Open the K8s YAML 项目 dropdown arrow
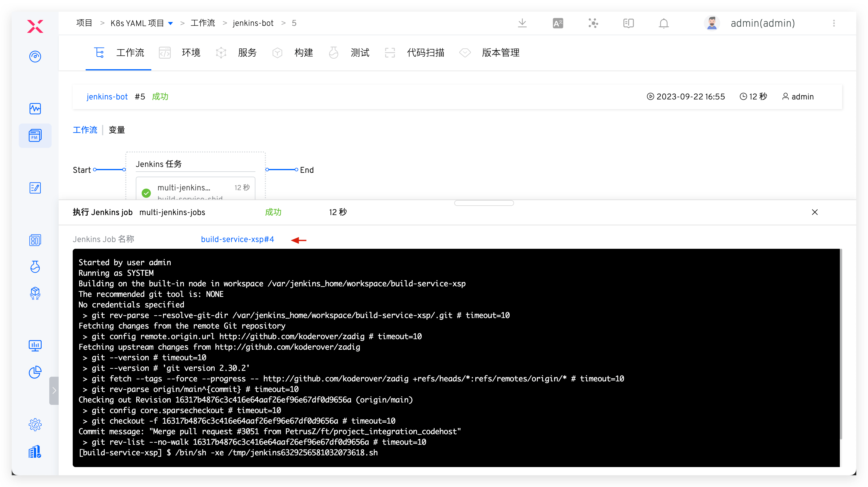This screenshot has height=487, width=868. pyautogui.click(x=170, y=23)
